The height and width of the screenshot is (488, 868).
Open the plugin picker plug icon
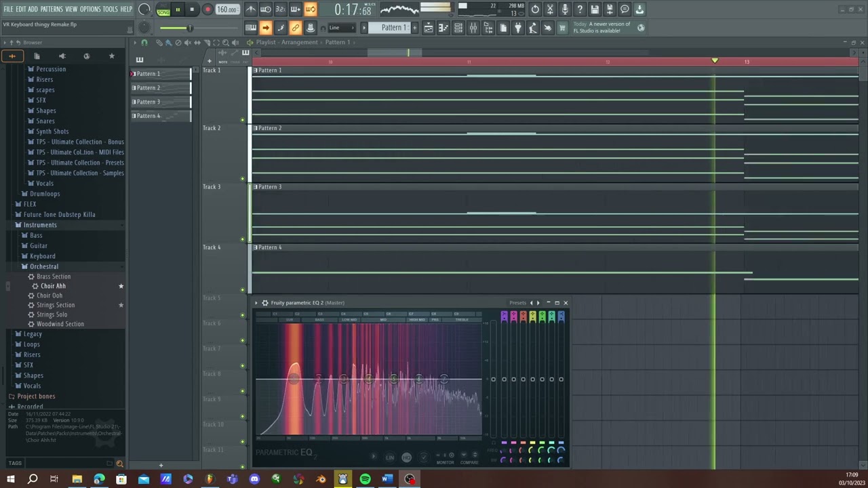518,28
